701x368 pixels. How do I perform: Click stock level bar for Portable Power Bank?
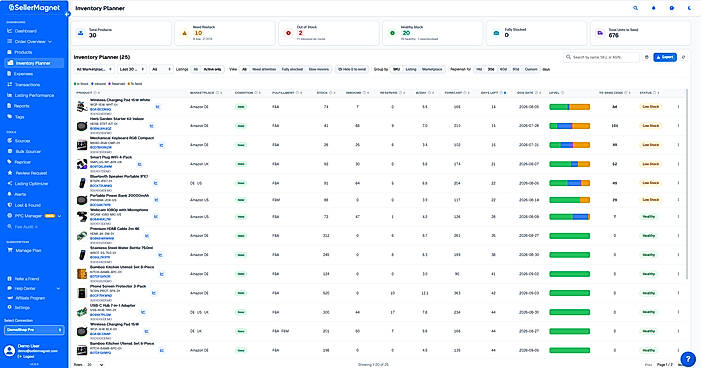(x=570, y=200)
